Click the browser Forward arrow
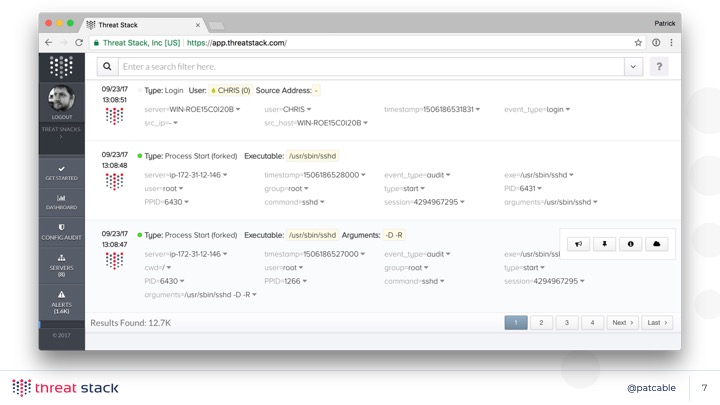This screenshot has height=405, width=720. pos(64,43)
